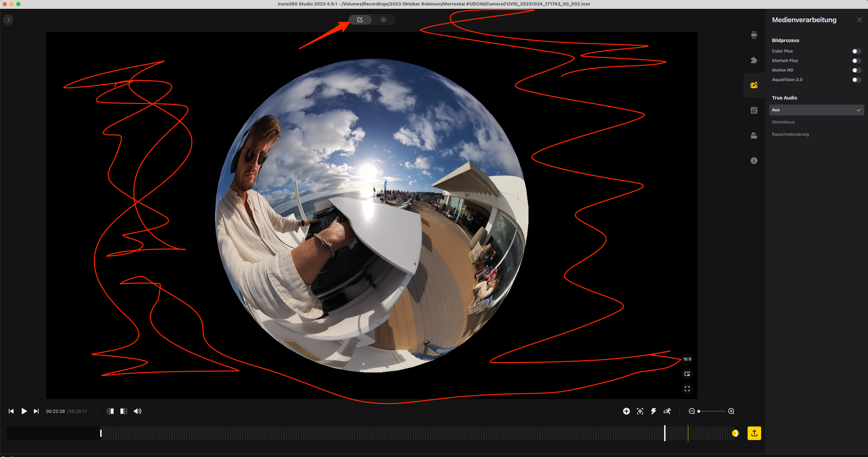868x457 pixels.
Task: Select the edit mode tab
Action: pos(360,20)
